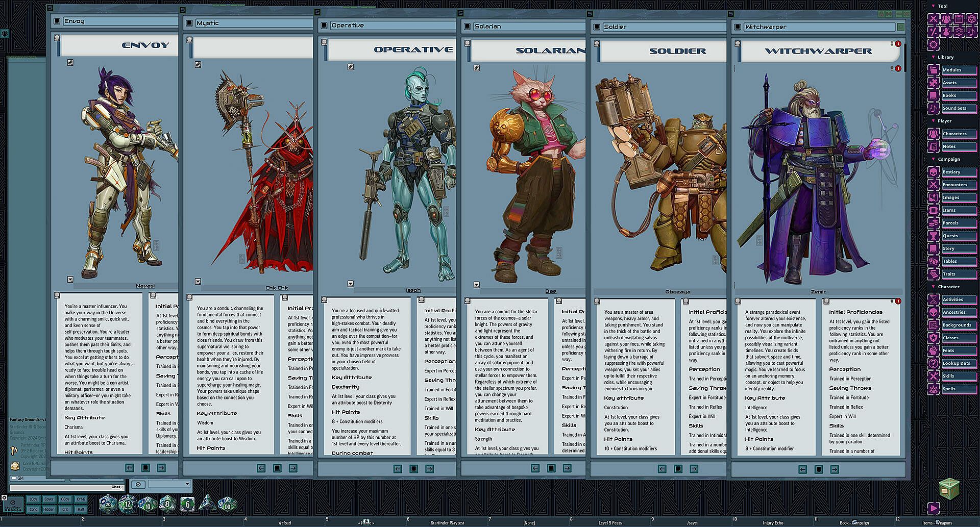Click the calendar tool icon

[x=959, y=19]
